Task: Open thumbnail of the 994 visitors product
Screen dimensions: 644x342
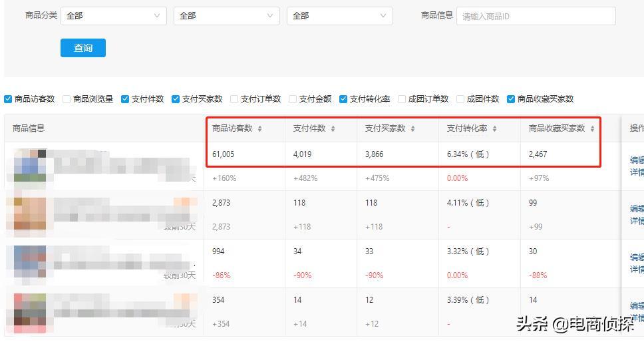Action: tap(29, 263)
